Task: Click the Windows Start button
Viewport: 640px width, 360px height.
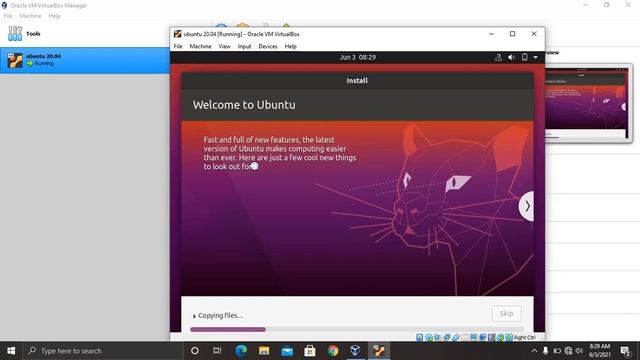Action: click(11, 351)
